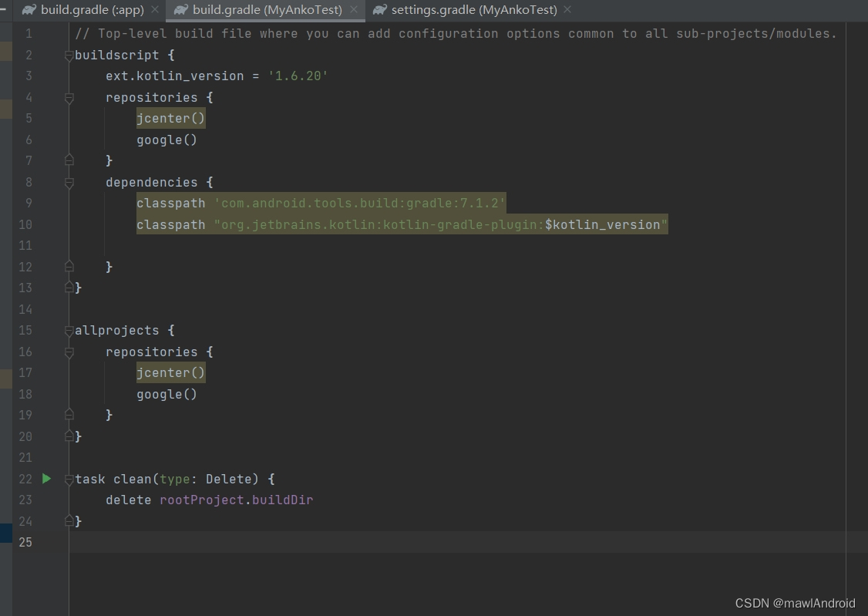Click fold end marker on line 24

pos(69,521)
